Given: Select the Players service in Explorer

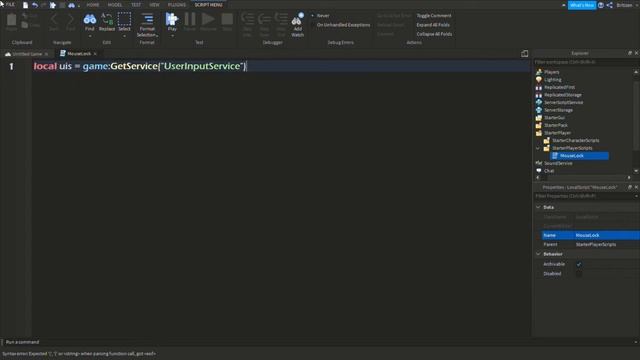Looking at the screenshot, I should click(x=551, y=72).
